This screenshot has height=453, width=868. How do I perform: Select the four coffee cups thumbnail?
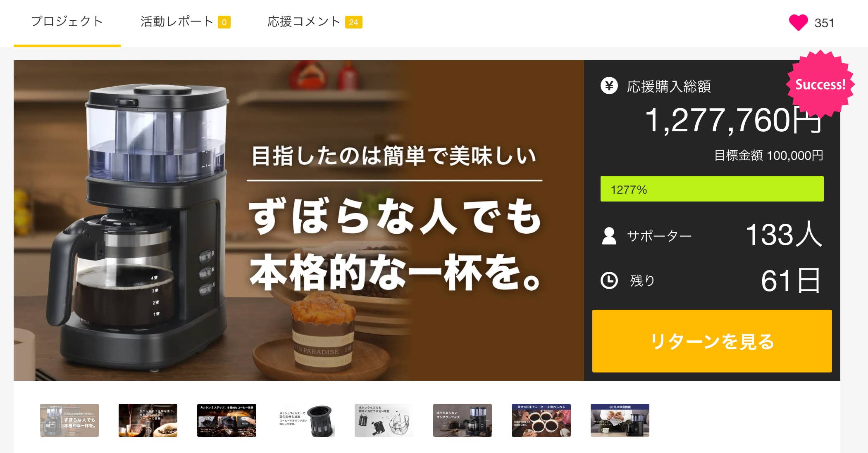541,420
